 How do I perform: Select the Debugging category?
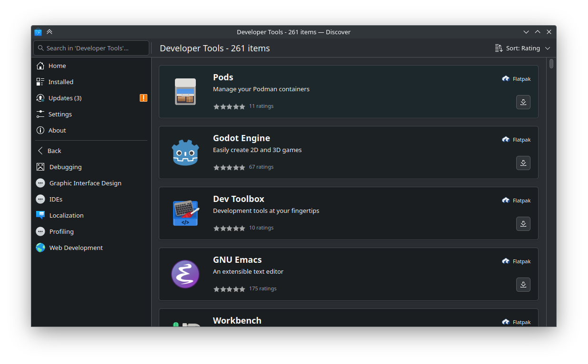click(x=91, y=167)
